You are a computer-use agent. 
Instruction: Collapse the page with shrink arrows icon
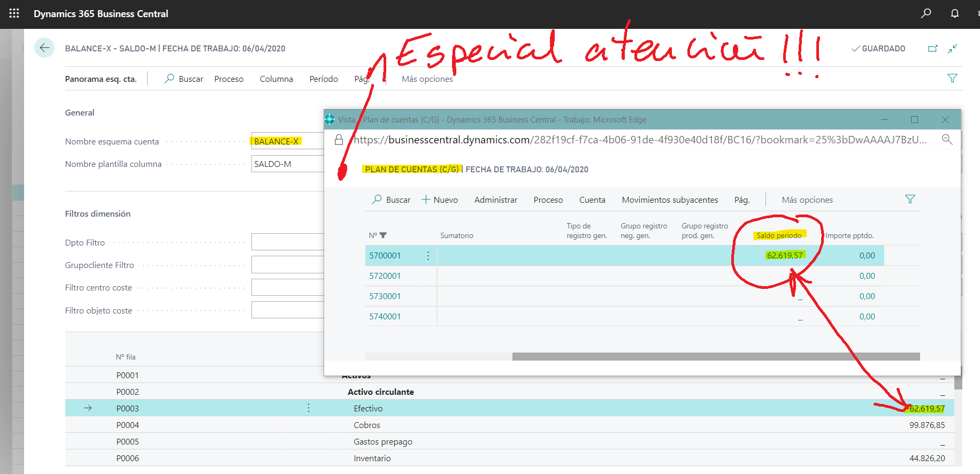click(953, 49)
